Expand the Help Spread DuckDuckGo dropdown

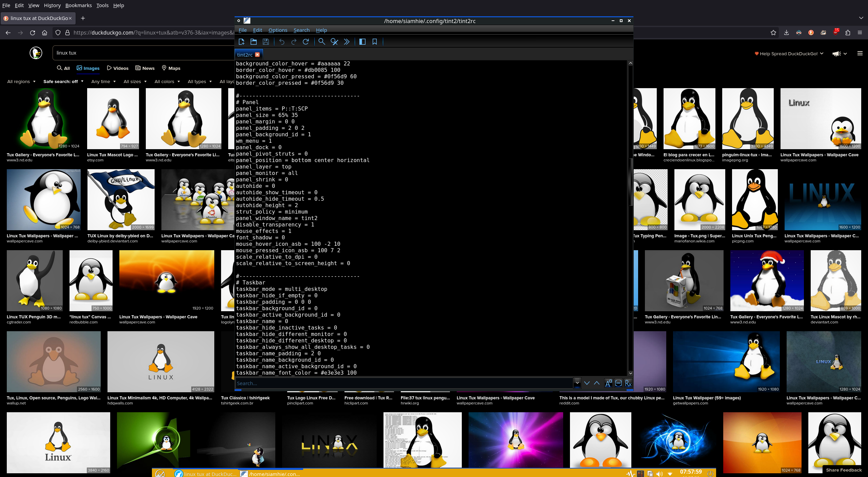click(x=789, y=54)
